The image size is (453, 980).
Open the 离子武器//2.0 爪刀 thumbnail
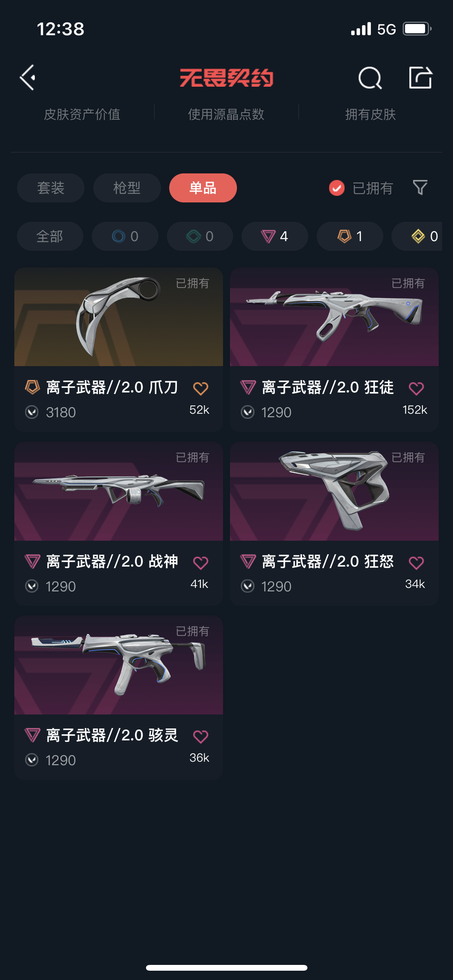pyautogui.click(x=119, y=317)
